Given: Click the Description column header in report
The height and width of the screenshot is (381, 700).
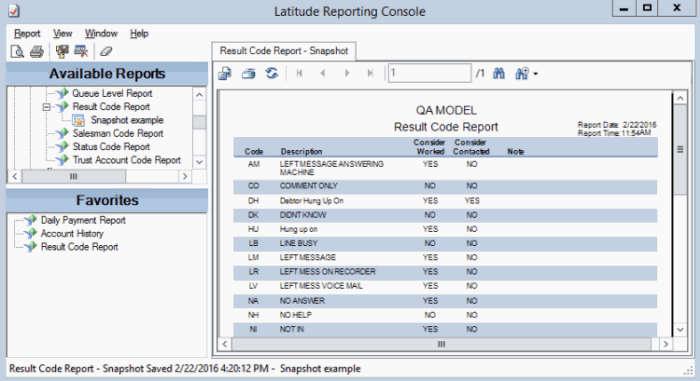Looking at the screenshot, I should coord(301,152).
